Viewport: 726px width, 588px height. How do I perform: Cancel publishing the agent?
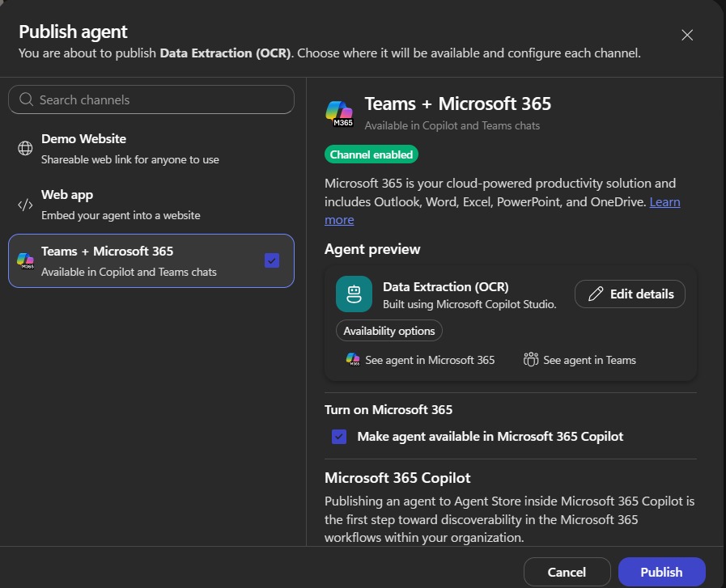click(567, 573)
